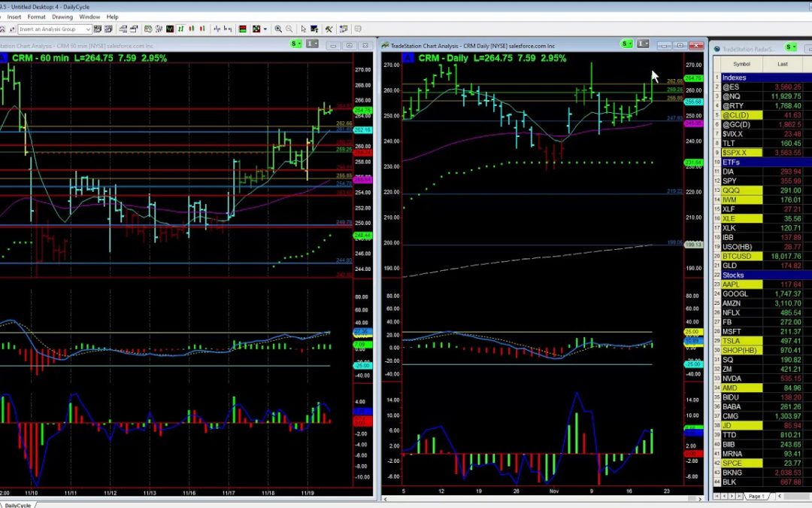
Task: Select the Pointer tool on the toolbar
Action: point(304,29)
